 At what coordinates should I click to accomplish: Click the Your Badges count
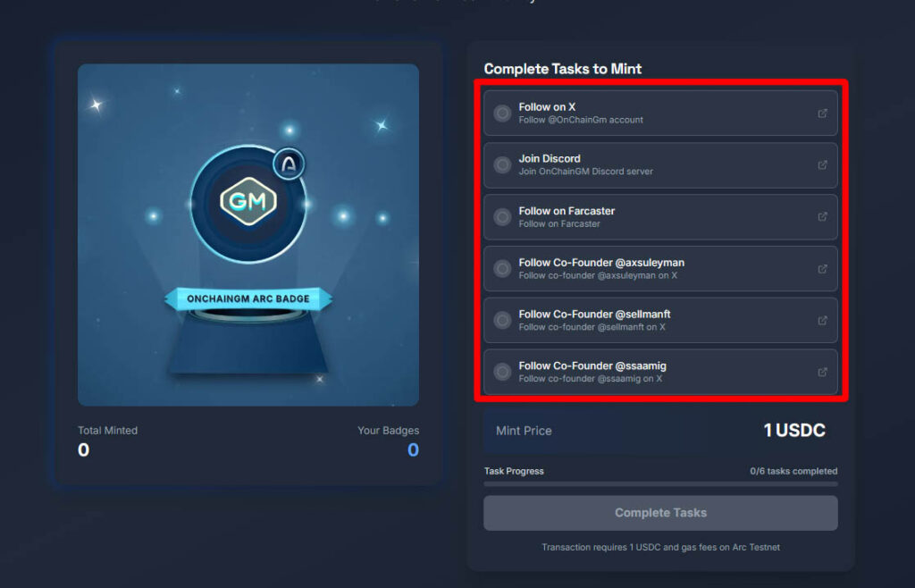(413, 449)
